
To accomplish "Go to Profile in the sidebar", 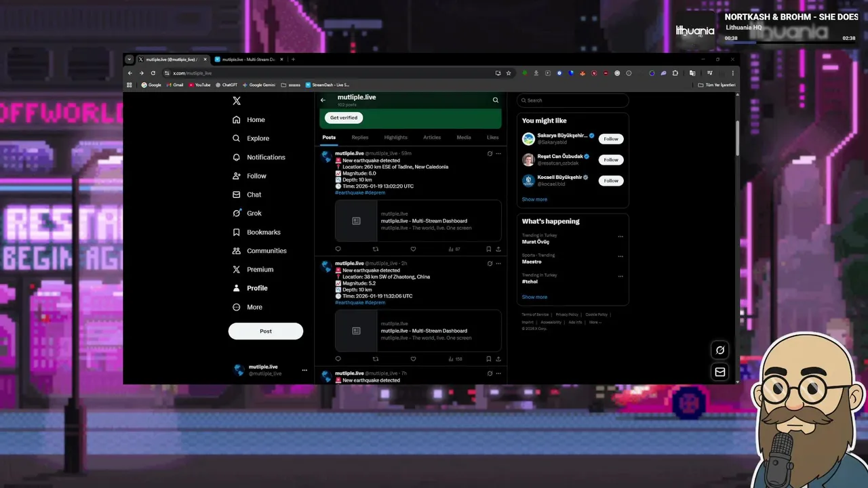I will (250, 288).
